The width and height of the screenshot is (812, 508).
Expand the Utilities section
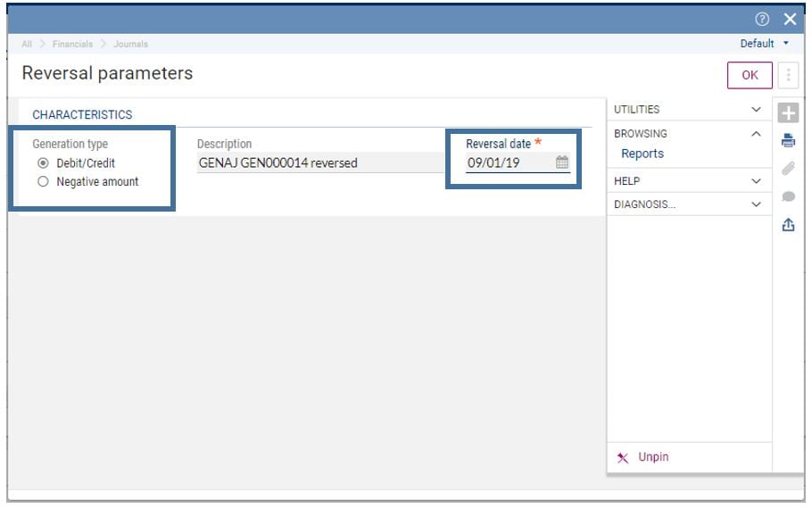point(756,110)
